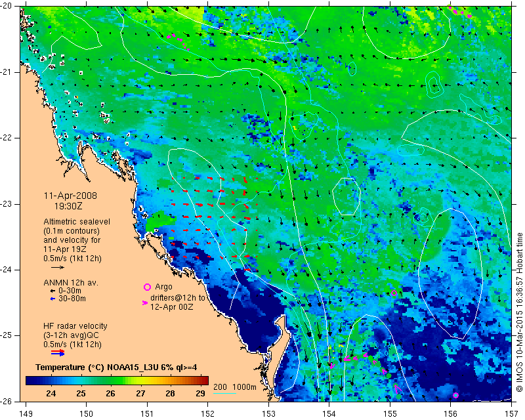Image resolution: width=525 pixels, height=420 pixels.
Task: Click the dark red 29°C end of the colorbar
Action: pos(204,381)
